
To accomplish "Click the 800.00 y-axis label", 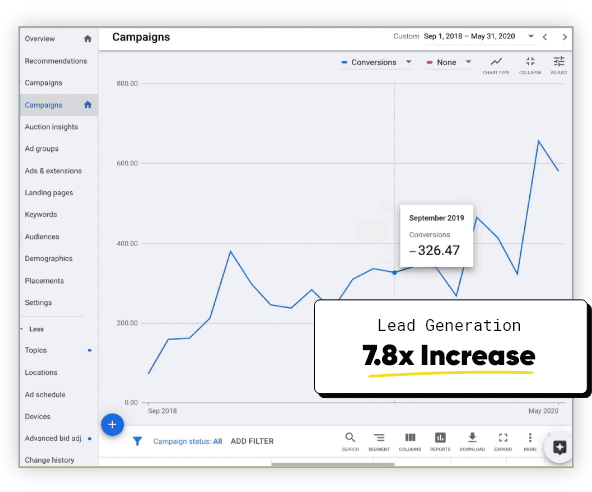I will (127, 83).
